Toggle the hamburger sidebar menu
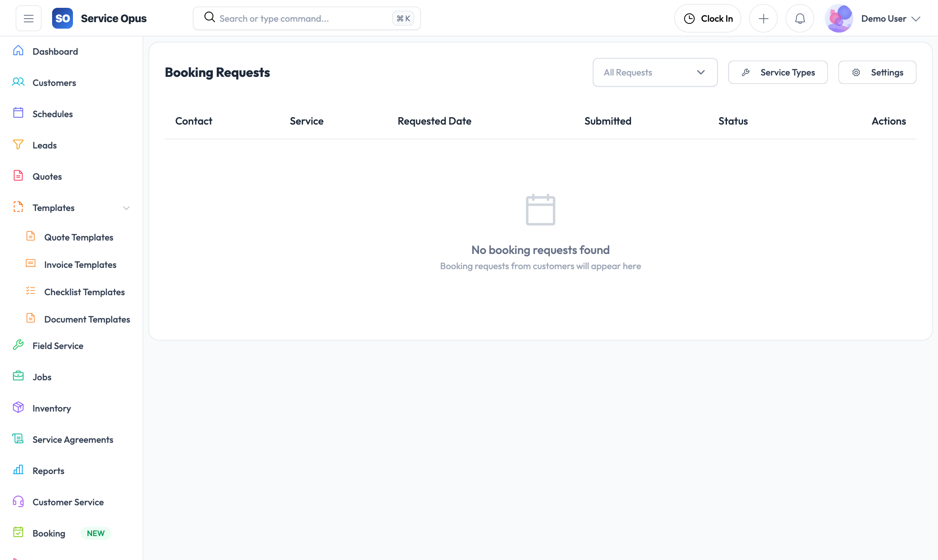 click(x=28, y=18)
